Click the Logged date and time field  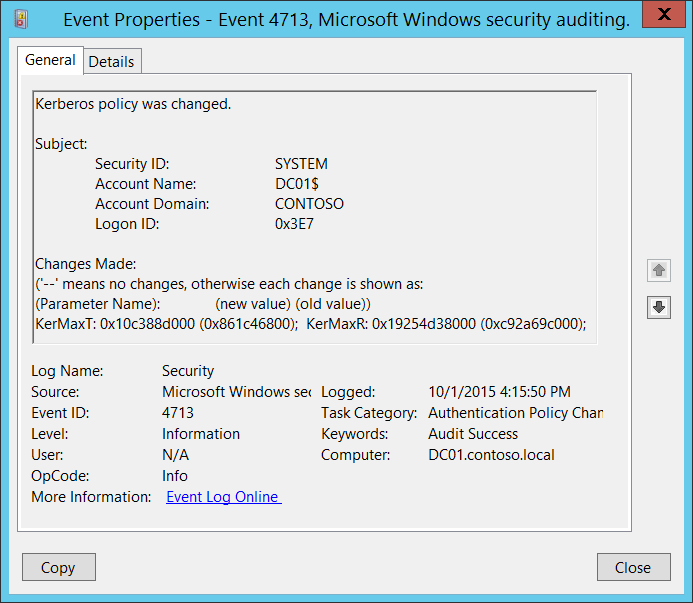click(499, 392)
